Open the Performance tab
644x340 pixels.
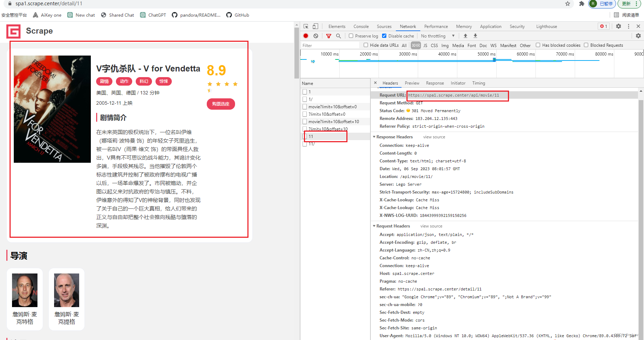436,27
